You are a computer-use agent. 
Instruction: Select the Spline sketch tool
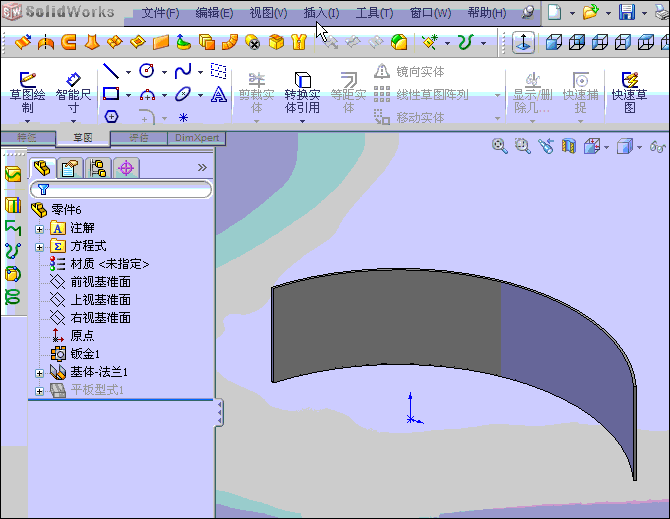tap(183, 71)
